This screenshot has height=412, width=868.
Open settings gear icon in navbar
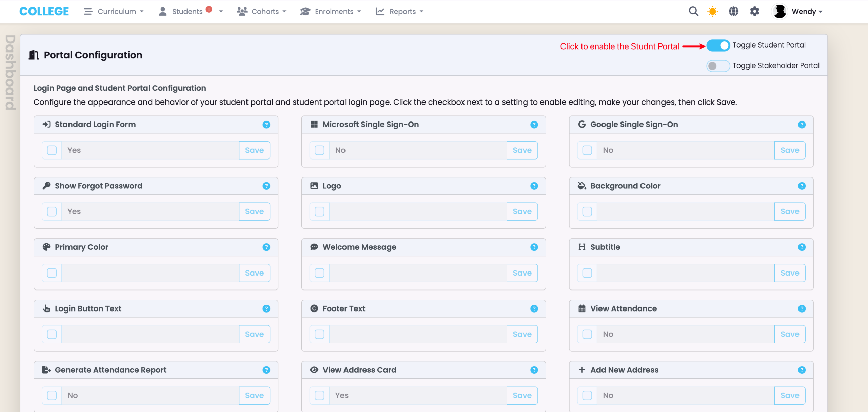click(x=754, y=12)
